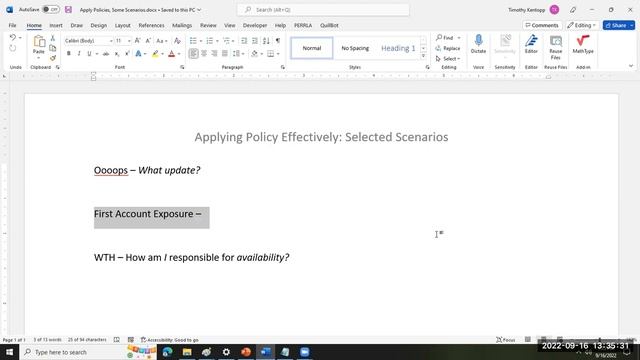The height and width of the screenshot is (360, 640).
Task: Apply the Heading 1 style
Action: click(x=398, y=48)
